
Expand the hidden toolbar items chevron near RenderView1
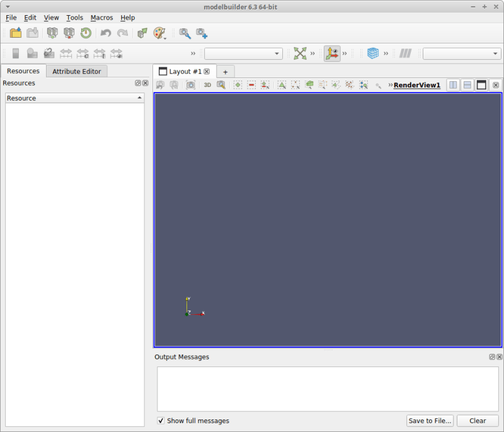(390, 84)
